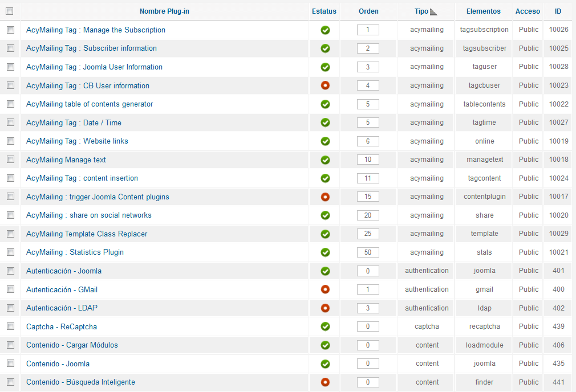This screenshot has width=576, height=392.
Task: Select checkbox for AcyMailing Tag : CB User information
Action: tap(11, 85)
